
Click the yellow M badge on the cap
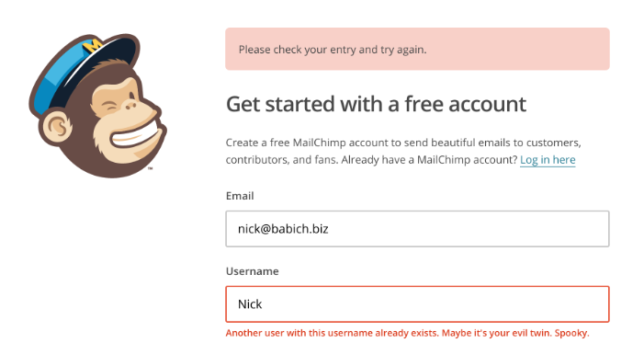pos(92,46)
